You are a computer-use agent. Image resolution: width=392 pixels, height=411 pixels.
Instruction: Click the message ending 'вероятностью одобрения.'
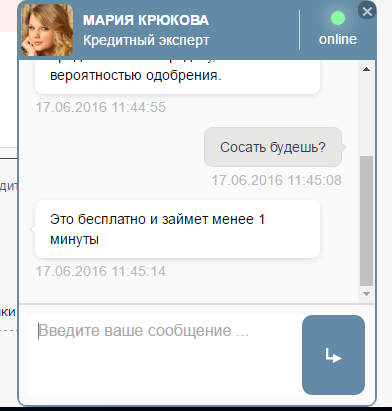177,77
